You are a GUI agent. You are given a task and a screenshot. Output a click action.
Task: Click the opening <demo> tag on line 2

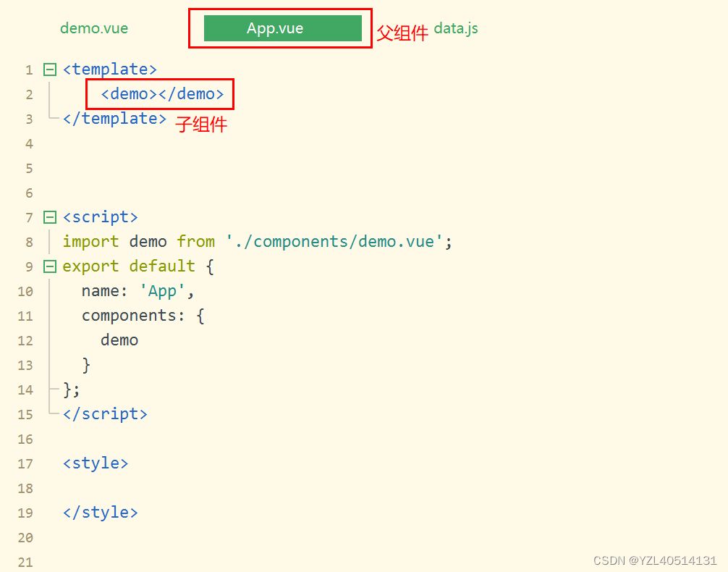pos(129,94)
